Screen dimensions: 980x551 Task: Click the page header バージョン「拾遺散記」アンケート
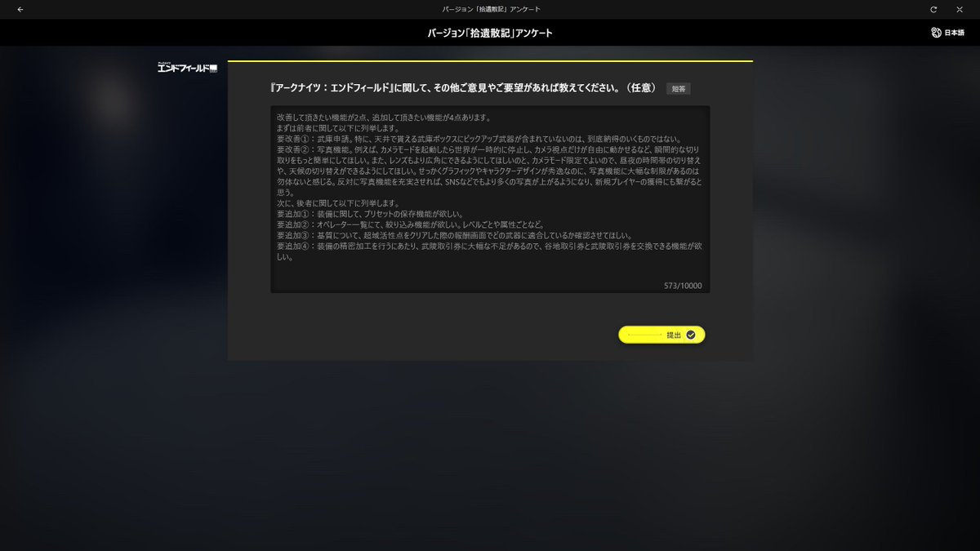click(490, 33)
